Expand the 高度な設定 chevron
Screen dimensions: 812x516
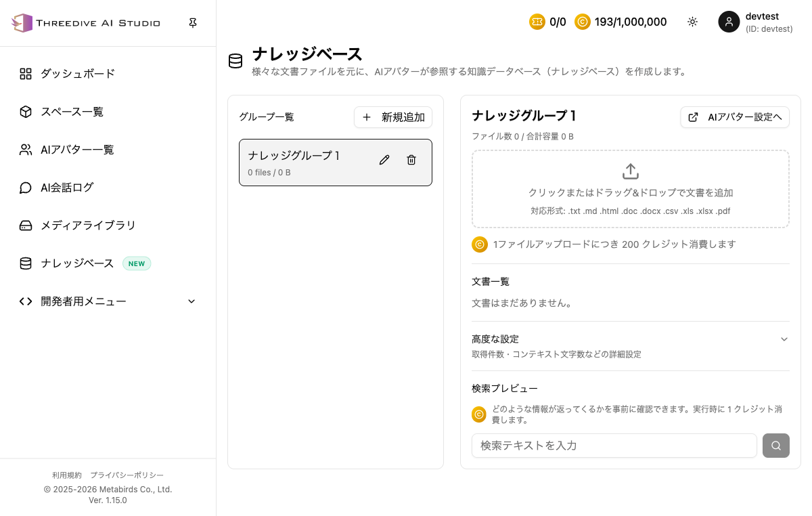pos(784,339)
